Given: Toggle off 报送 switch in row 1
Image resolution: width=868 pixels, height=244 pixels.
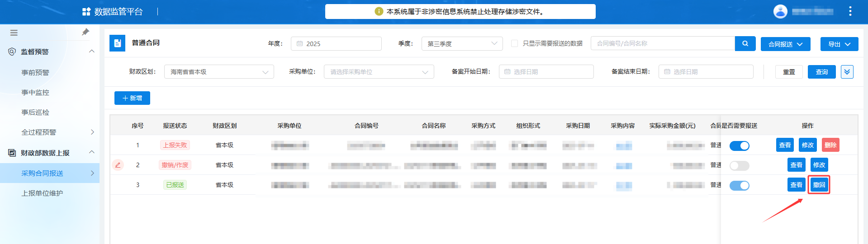Looking at the screenshot, I should pyautogui.click(x=739, y=145).
